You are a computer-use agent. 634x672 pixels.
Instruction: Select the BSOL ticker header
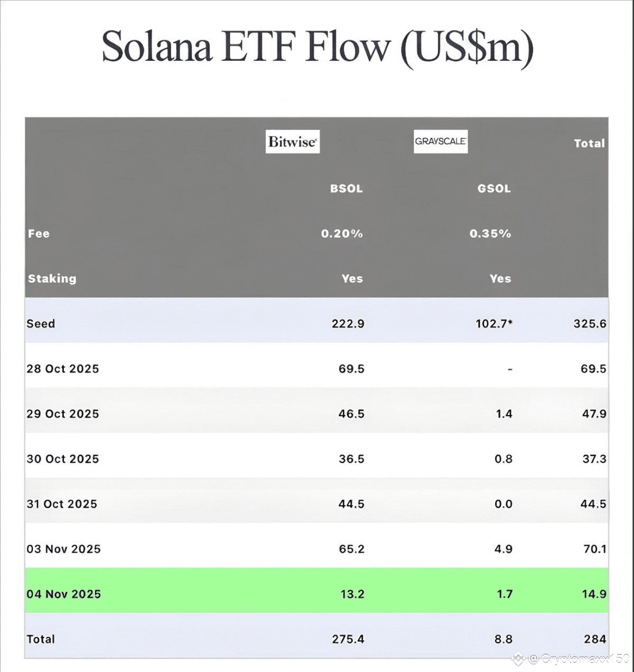(346, 189)
